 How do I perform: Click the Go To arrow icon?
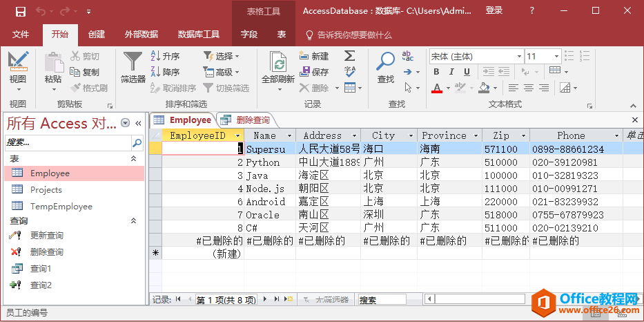tap(407, 72)
